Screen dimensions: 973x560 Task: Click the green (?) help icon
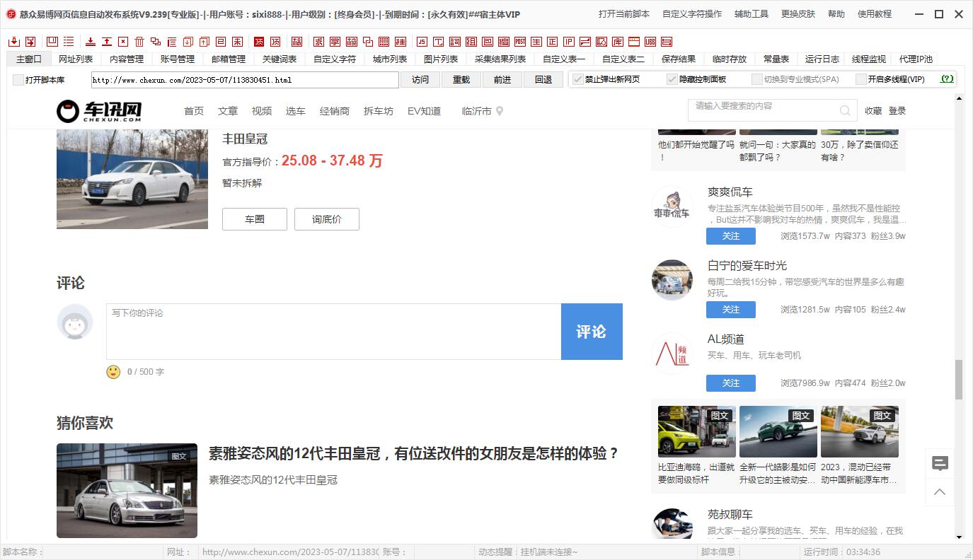tap(947, 79)
